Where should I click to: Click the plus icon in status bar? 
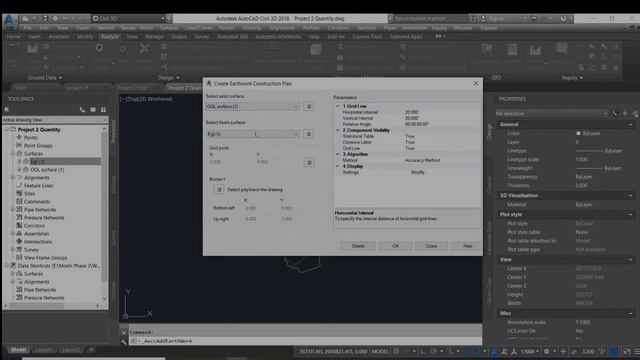click(x=563, y=351)
